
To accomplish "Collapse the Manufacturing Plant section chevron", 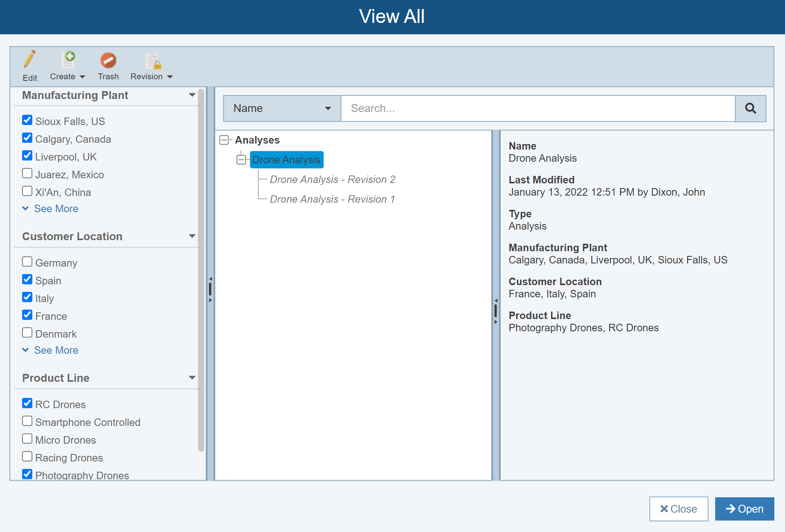I will pyautogui.click(x=192, y=94).
